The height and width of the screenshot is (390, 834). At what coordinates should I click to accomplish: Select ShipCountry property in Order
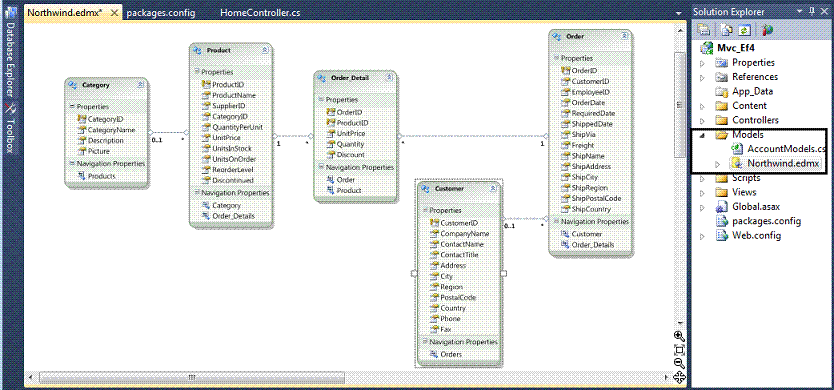coord(591,210)
